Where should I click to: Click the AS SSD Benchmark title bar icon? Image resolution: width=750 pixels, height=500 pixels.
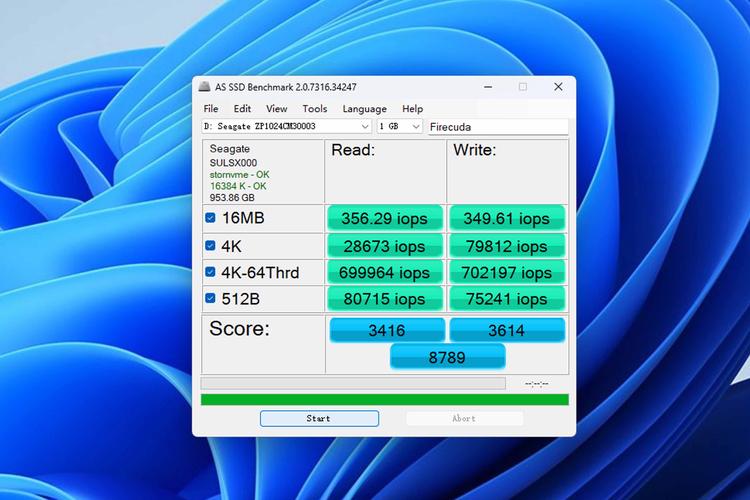(x=204, y=87)
